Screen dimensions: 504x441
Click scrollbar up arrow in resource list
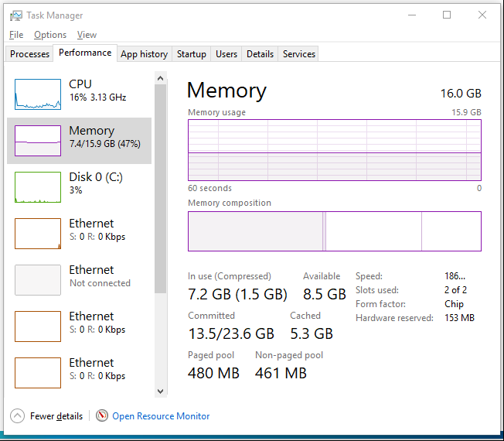[160, 78]
